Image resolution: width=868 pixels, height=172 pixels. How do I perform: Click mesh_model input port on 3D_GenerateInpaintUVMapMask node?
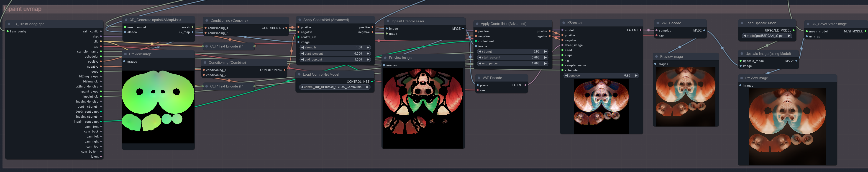click(x=125, y=27)
